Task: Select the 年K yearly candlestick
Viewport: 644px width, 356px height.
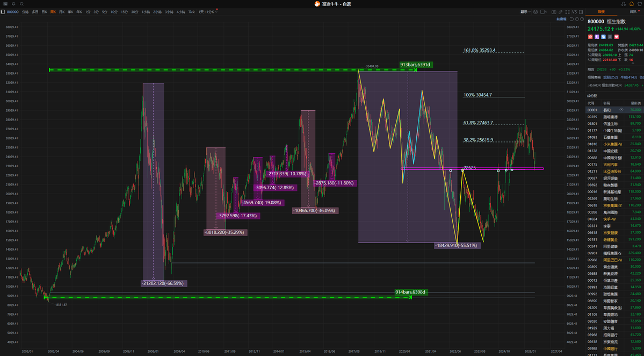Action: click(x=79, y=12)
